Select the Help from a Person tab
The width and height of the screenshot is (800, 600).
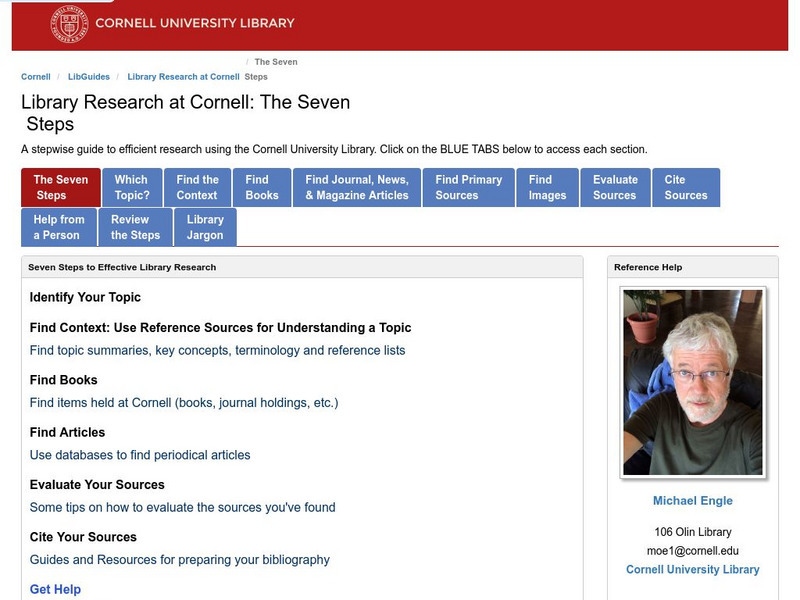pos(57,227)
